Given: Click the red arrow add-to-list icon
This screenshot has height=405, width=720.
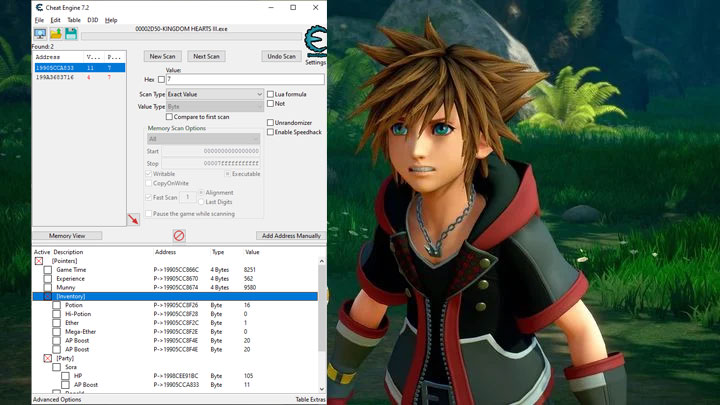Looking at the screenshot, I should click(133, 219).
